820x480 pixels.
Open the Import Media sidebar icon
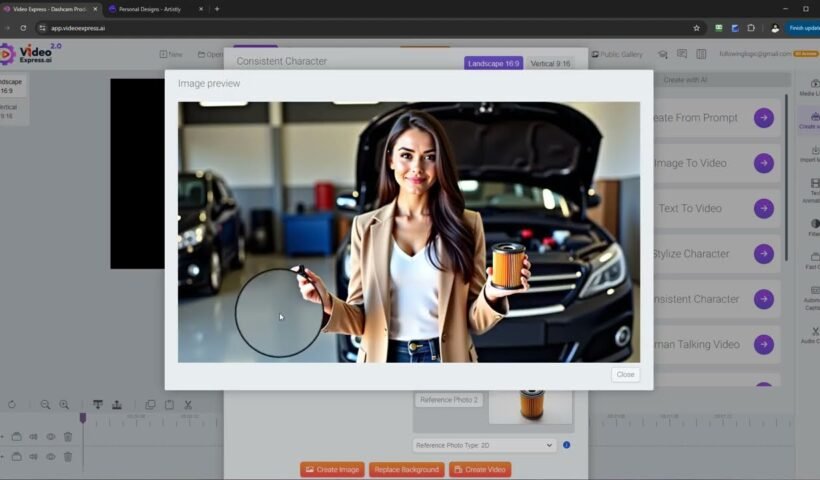pos(812,154)
